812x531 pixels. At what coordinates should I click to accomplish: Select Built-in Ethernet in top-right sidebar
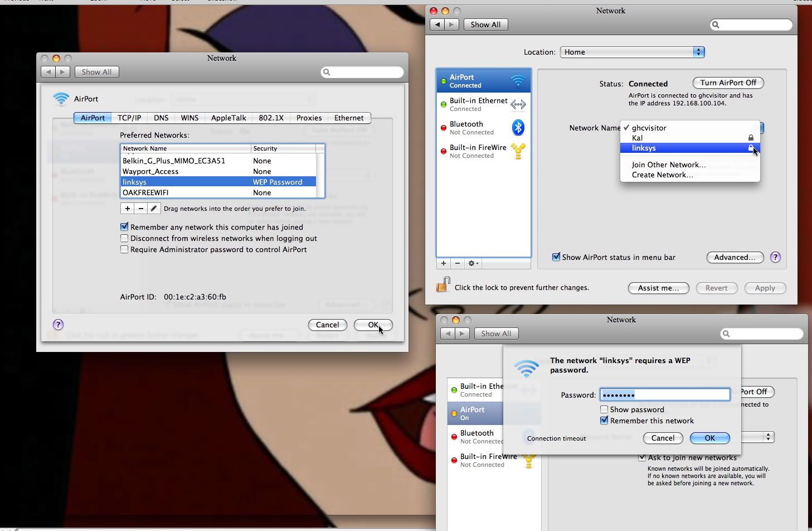[483, 104]
